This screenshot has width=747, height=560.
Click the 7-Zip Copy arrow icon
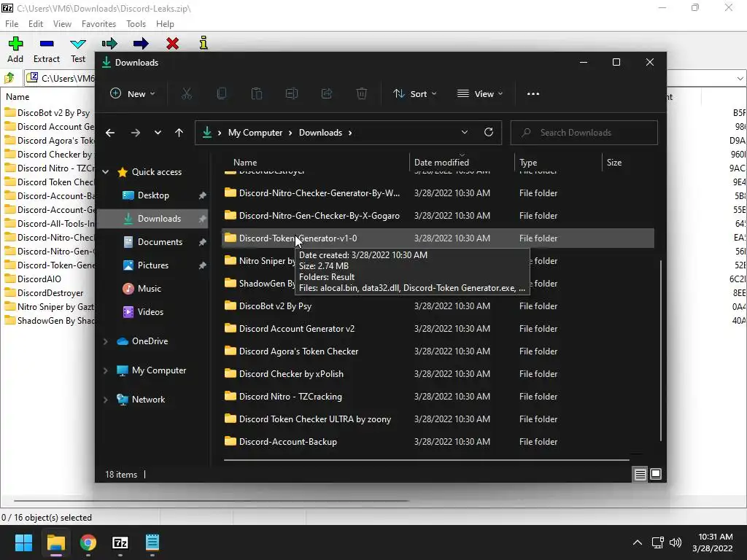[x=109, y=44]
